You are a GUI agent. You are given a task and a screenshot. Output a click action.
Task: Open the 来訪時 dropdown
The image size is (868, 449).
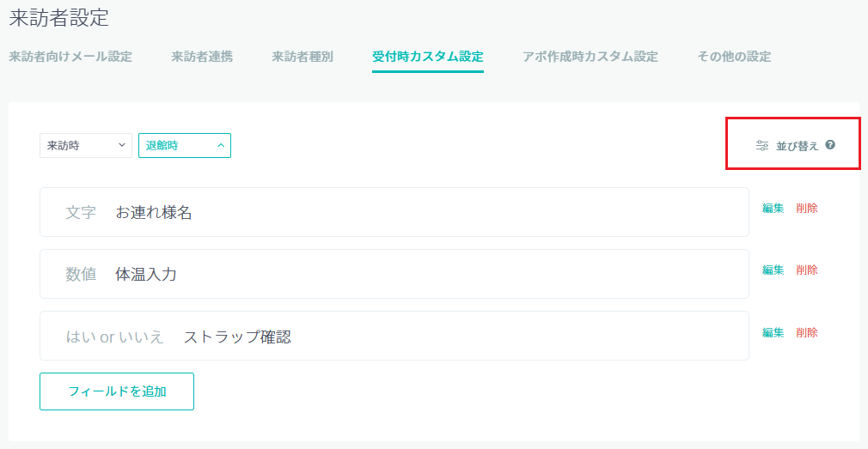click(x=86, y=145)
